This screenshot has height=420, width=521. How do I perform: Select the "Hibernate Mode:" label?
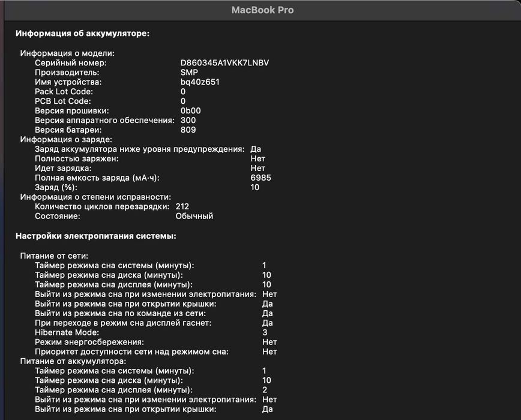point(67,332)
